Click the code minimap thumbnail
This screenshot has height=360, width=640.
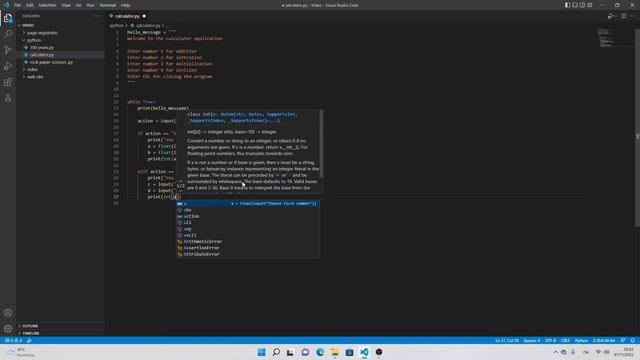click(x=605, y=37)
